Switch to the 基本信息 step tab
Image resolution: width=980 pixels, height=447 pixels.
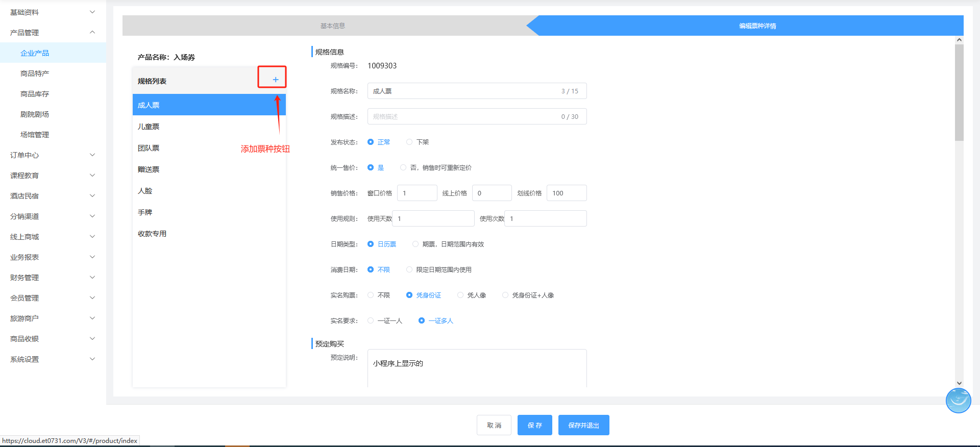tap(332, 26)
